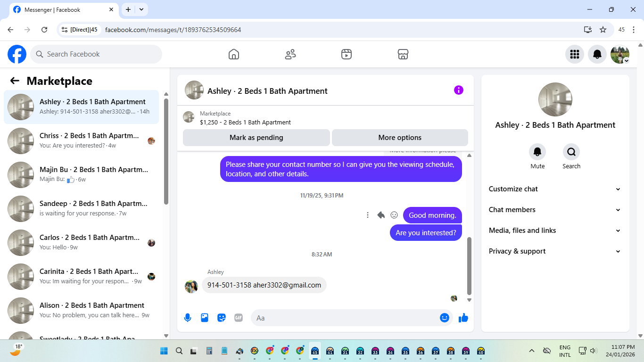Open the Reels video icon in navigation

[x=347, y=54]
